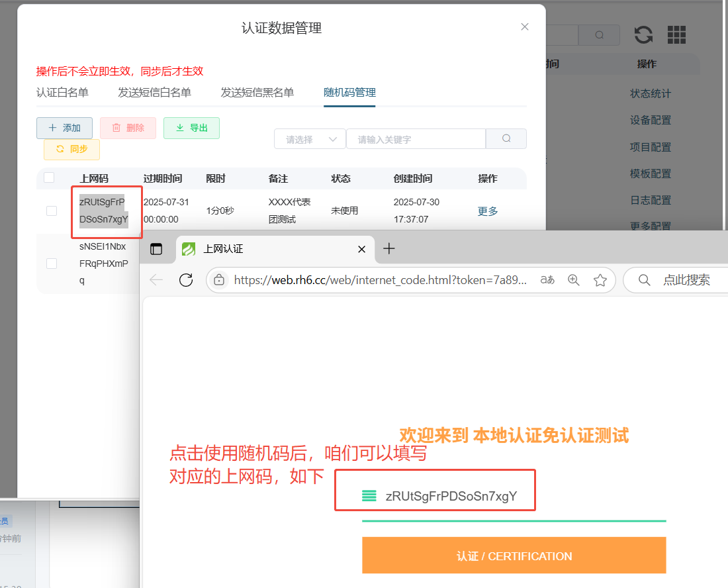Click the read aloud icon in address bar
Viewport: 728px width, 588px height.
point(547,280)
